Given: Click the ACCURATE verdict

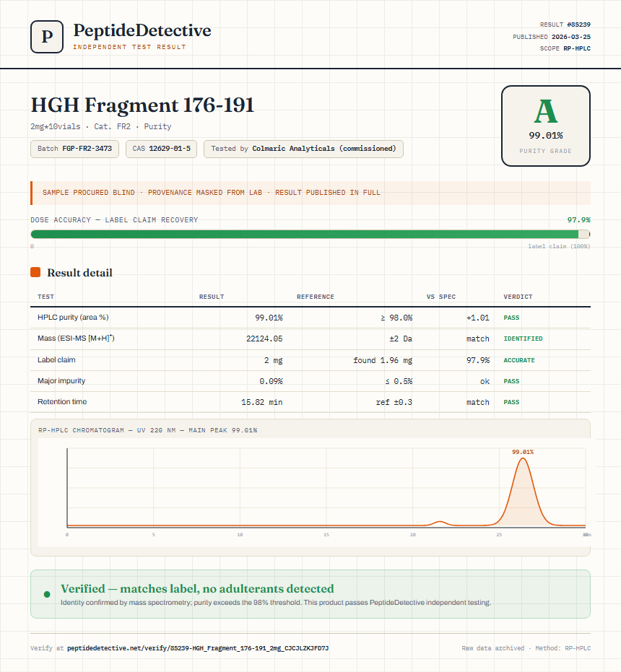Looking at the screenshot, I should click(519, 360).
